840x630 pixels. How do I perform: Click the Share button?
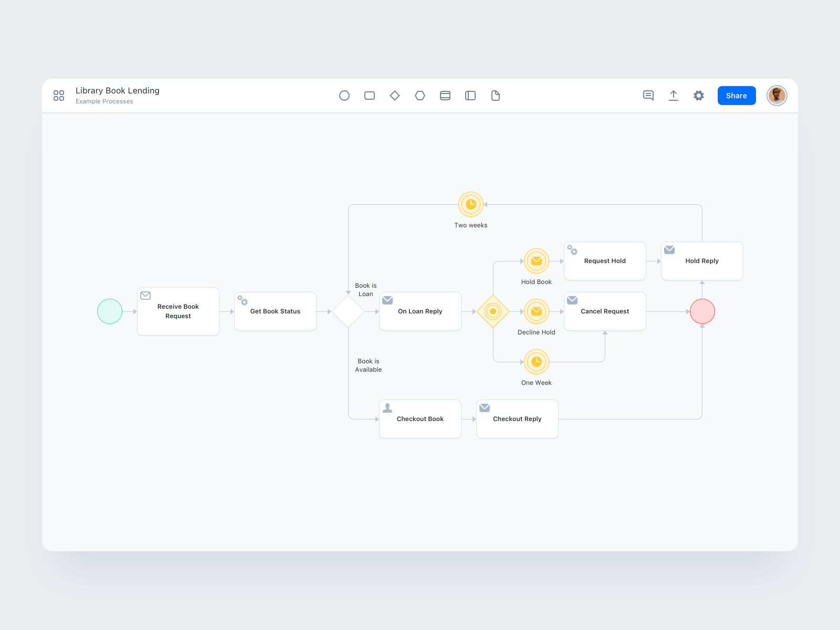coord(736,96)
